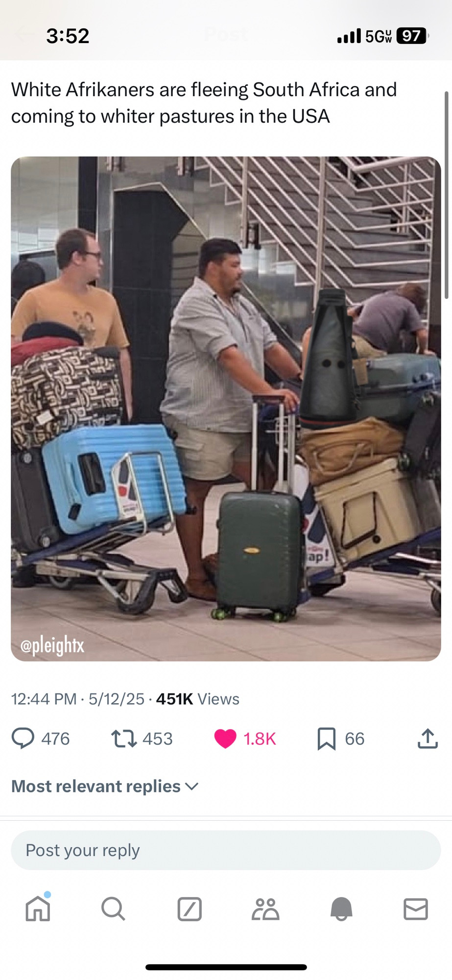Focus the Post your reply field
This screenshot has width=452, height=980.
coord(226,850)
